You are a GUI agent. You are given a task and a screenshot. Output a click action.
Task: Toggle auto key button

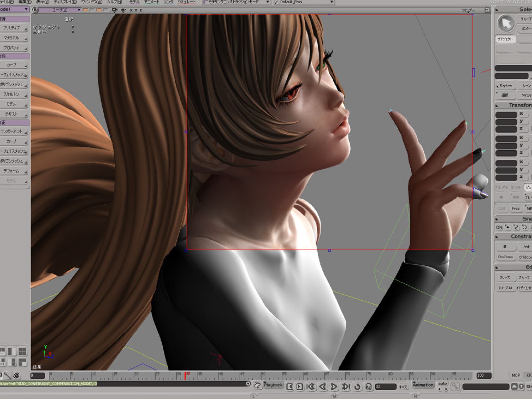click(442, 384)
